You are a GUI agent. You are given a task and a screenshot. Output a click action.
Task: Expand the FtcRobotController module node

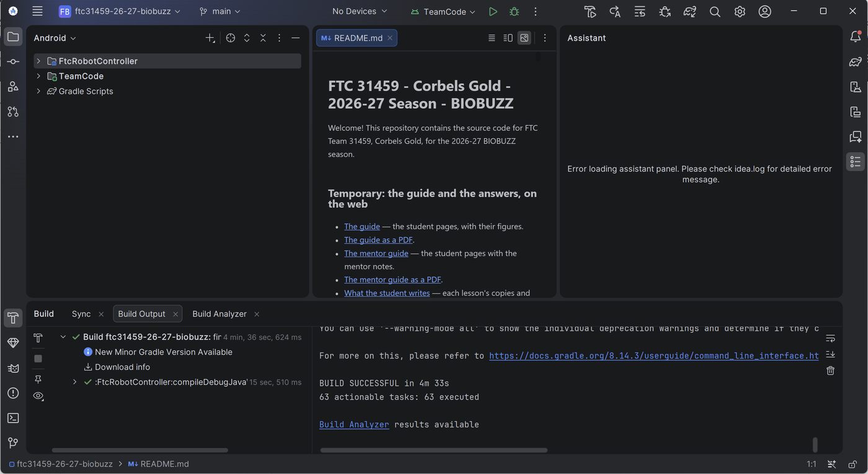click(38, 61)
